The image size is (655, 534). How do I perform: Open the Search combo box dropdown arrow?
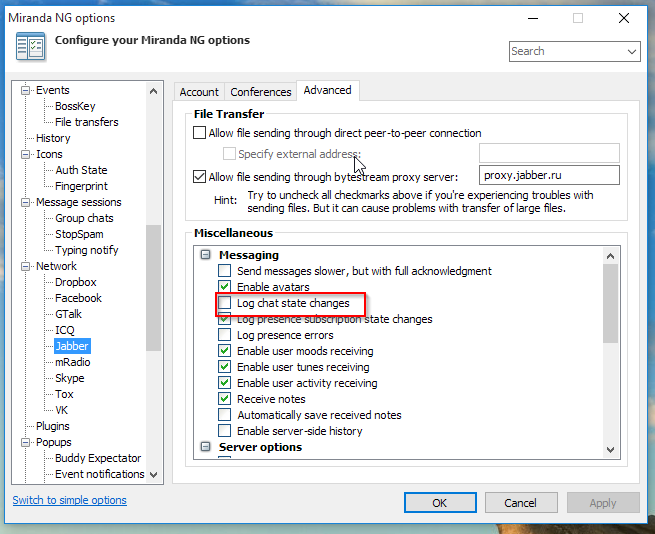(x=632, y=51)
